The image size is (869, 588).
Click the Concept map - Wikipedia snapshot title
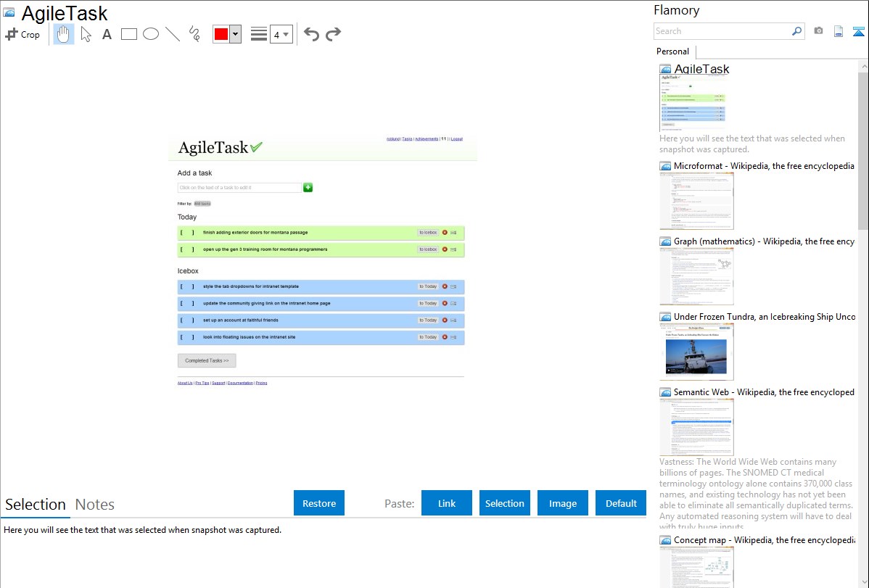click(x=765, y=540)
